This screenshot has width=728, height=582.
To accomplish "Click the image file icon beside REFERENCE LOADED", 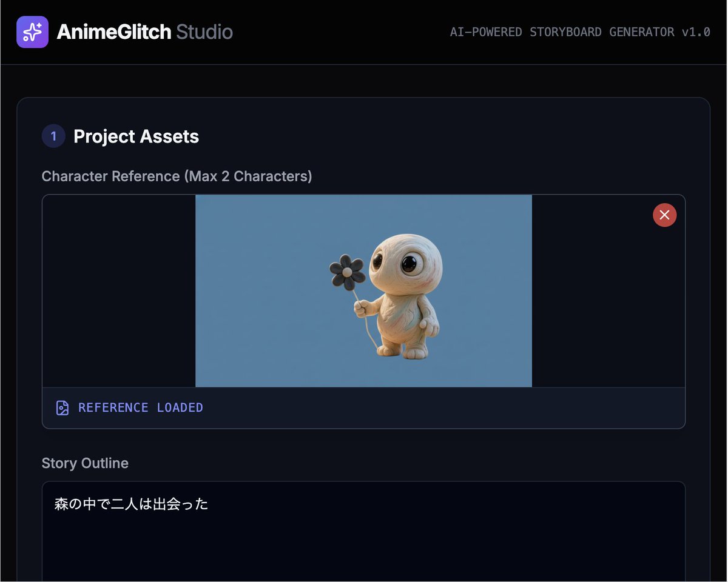I will pos(62,407).
